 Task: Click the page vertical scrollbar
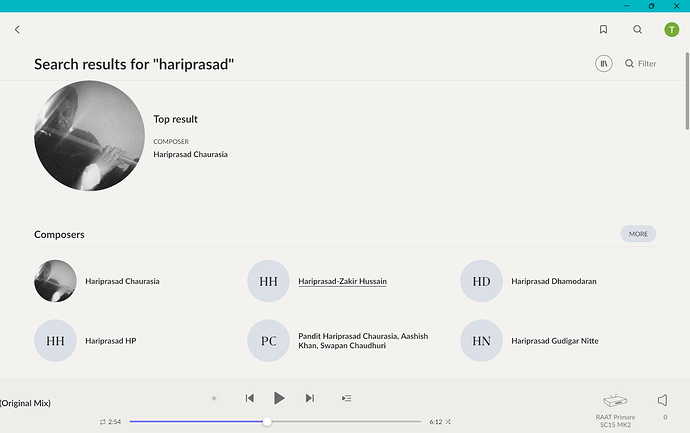click(x=687, y=91)
